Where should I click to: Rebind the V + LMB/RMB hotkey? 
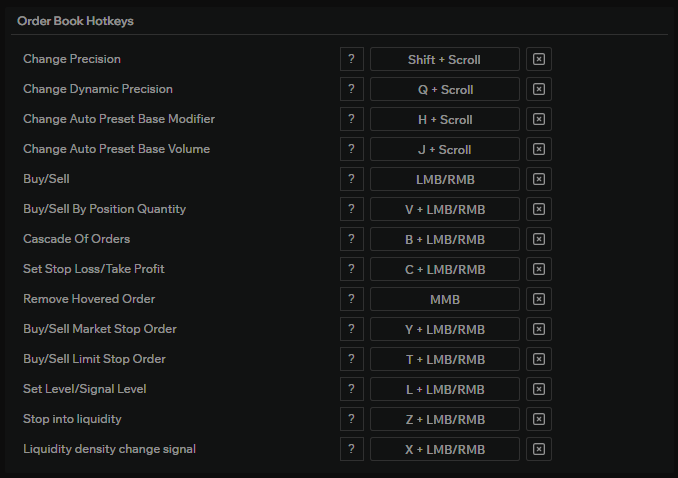(x=445, y=209)
